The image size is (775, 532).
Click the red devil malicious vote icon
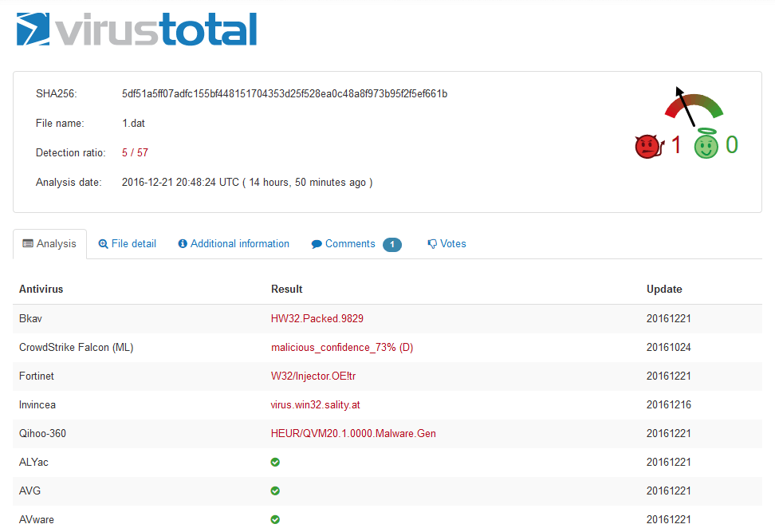tap(649, 146)
